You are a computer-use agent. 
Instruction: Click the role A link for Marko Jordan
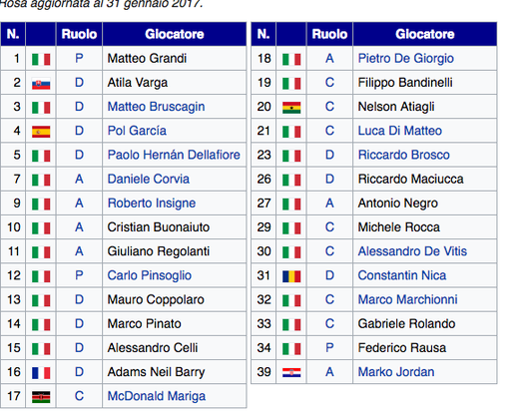[329, 372]
